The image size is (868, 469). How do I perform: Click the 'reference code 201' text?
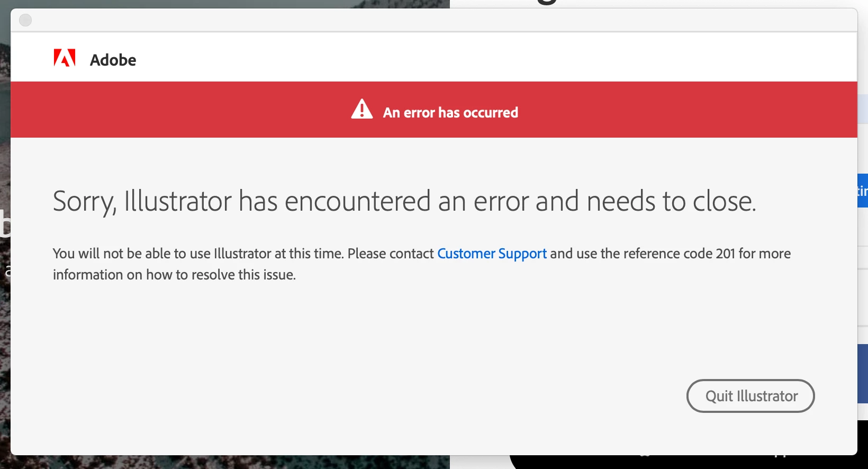pos(679,254)
